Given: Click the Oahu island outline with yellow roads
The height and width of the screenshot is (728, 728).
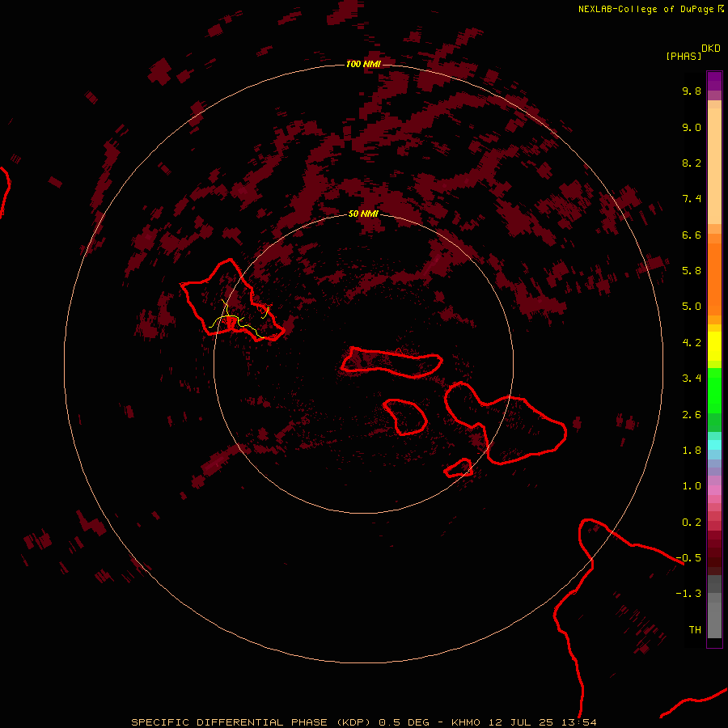Looking at the screenshot, I should click(x=233, y=300).
